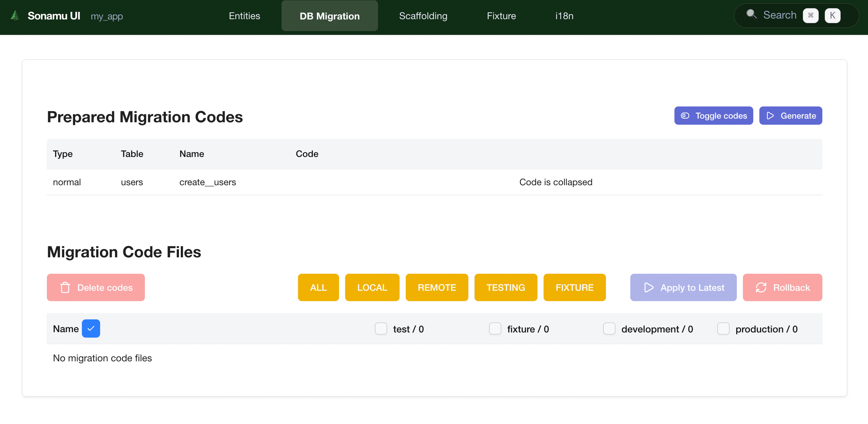Screen dimensions: 868x424
Task: Filter by the REMOTE button
Action: tap(437, 288)
